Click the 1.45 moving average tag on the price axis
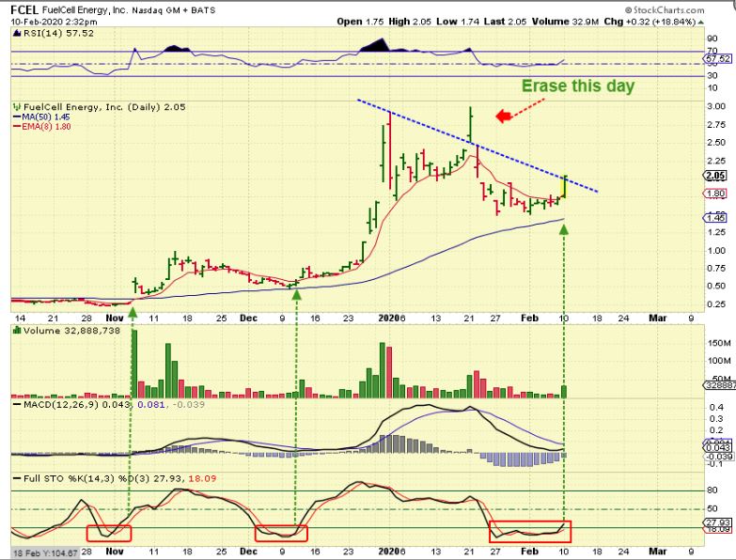 coord(715,218)
